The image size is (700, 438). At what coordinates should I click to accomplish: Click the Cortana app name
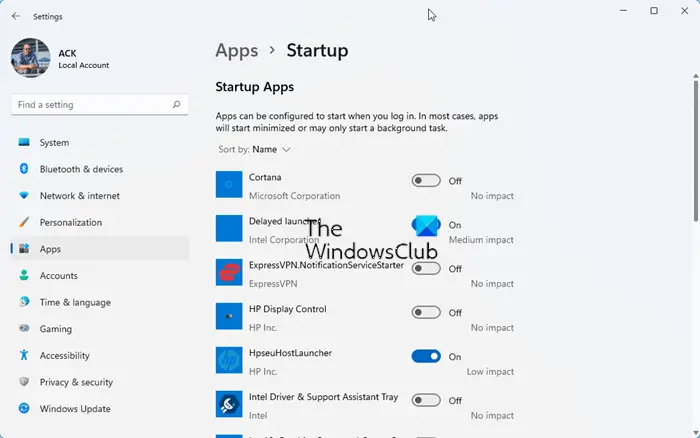click(265, 177)
